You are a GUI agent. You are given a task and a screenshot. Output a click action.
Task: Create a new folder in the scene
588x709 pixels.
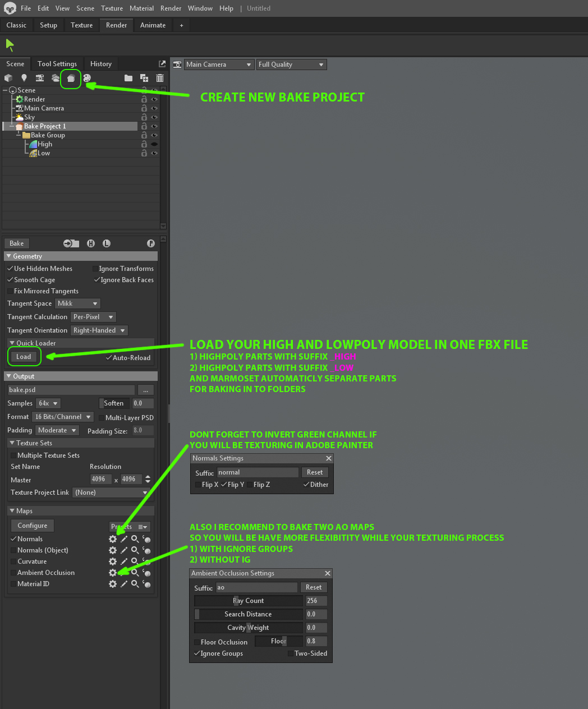click(x=128, y=78)
